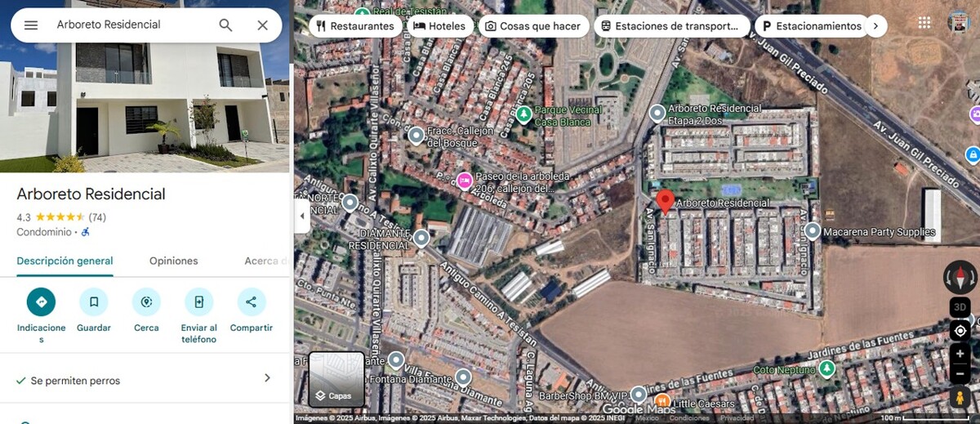
Task: Toggle Capas layer thumbnail
Action: pos(336,379)
